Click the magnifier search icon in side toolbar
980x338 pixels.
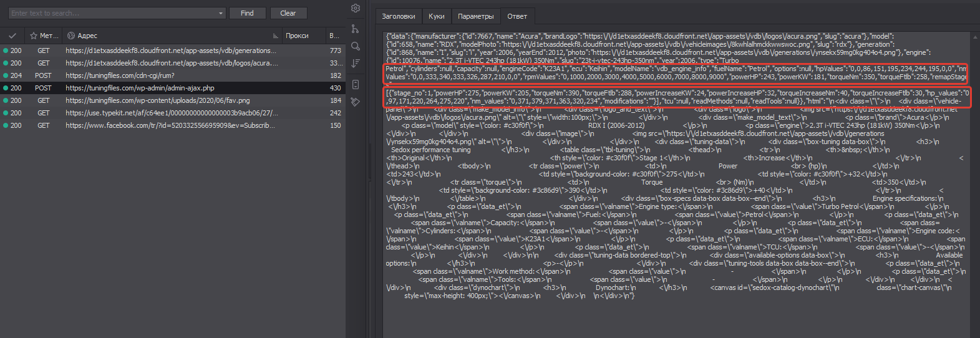[x=356, y=46]
